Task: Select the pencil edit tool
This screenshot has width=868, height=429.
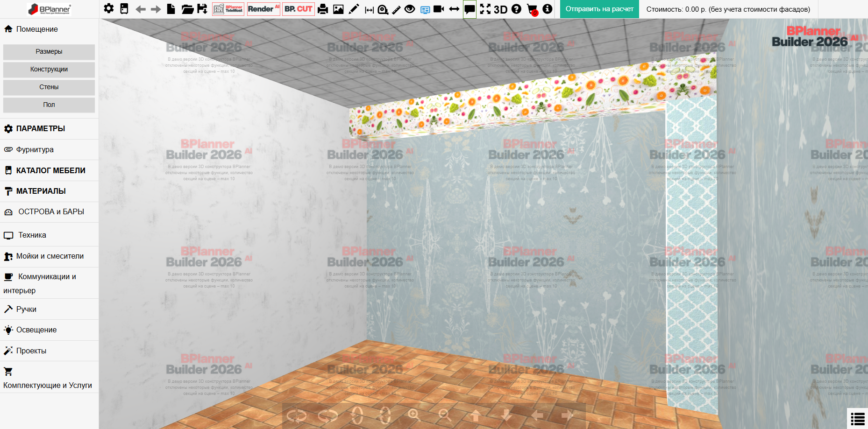Action: pos(354,9)
